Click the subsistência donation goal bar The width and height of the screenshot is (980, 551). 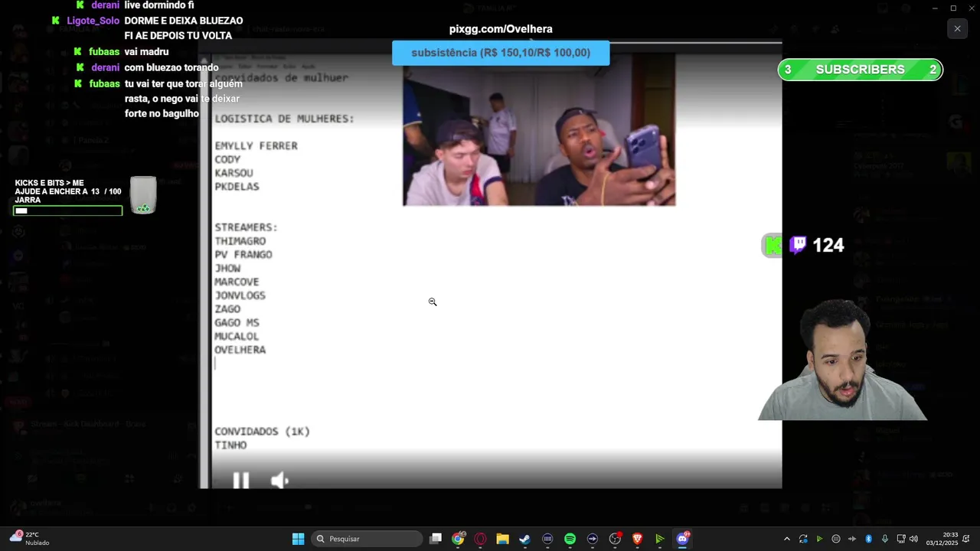501,53
